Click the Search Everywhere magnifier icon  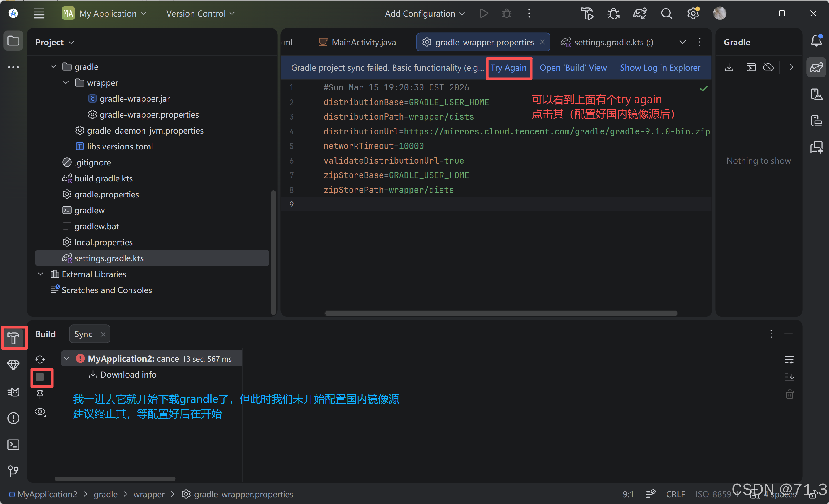667,14
